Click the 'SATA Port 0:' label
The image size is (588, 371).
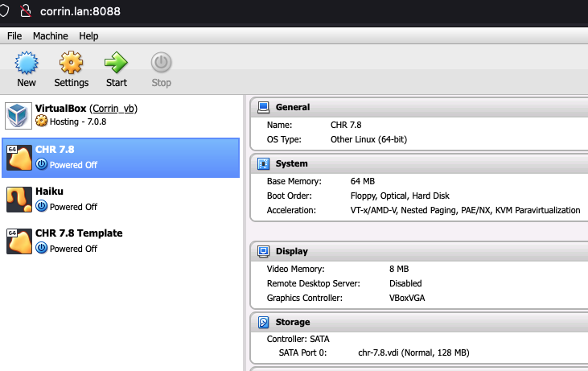[x=302, y=352]
